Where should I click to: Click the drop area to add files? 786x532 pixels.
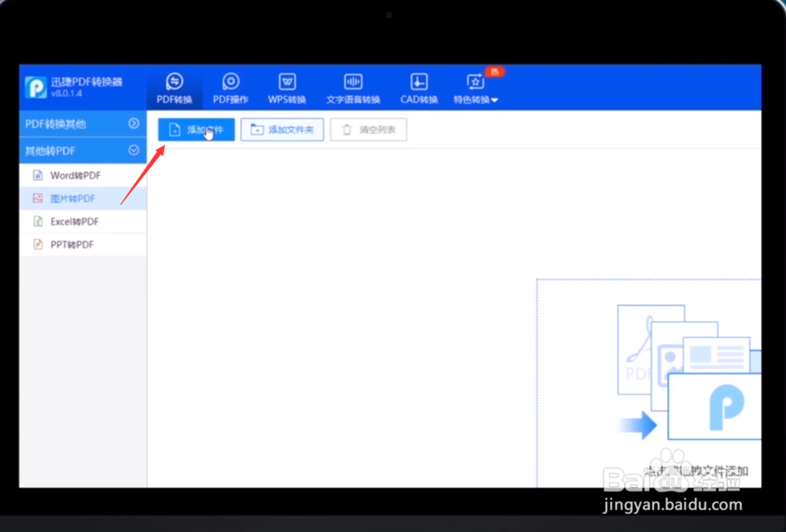tap(648, 383)
